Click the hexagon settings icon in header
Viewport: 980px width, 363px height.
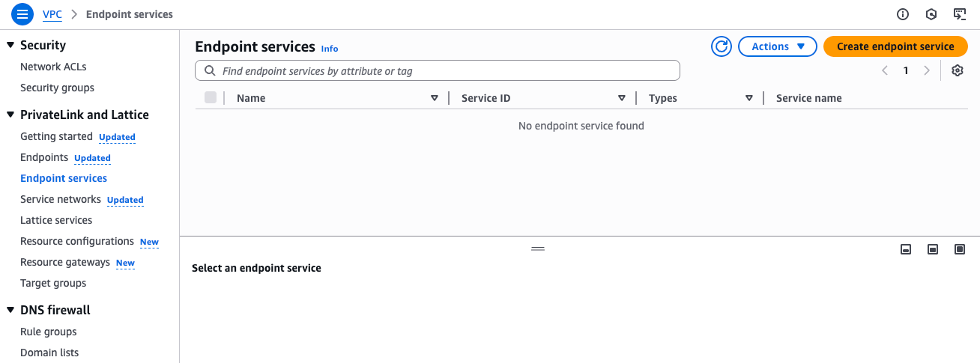click(931, 14)
